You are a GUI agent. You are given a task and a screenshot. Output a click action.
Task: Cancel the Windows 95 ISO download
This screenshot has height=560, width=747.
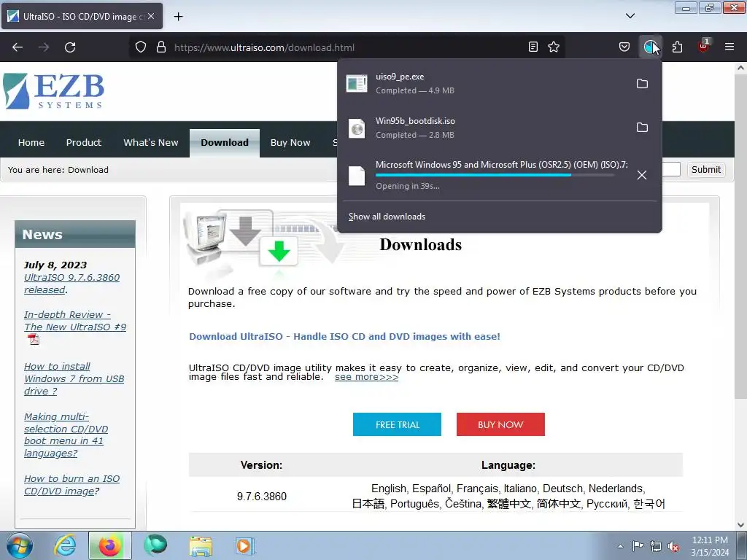642,175
